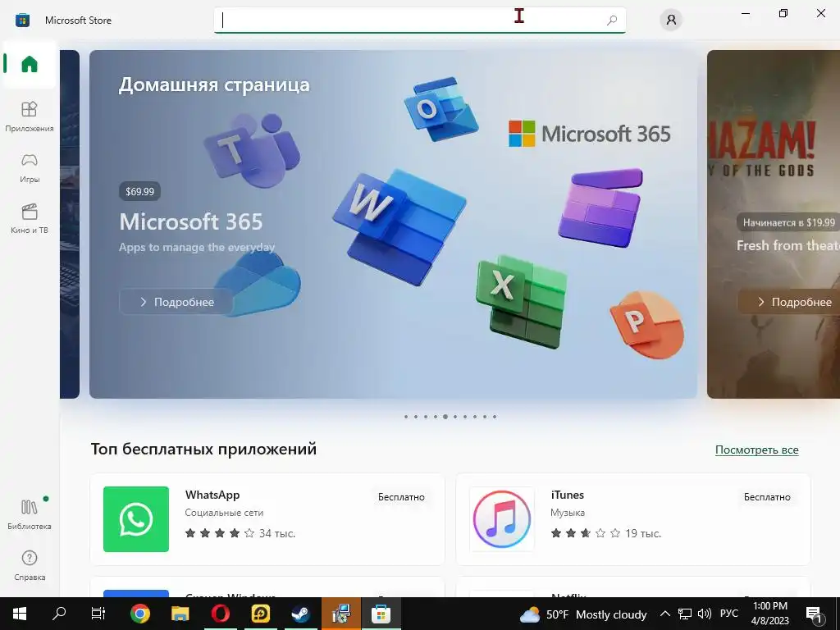Open the yellow app icon on taskbar
This screenshot has width=840, height=630.
tap(260, 614)
